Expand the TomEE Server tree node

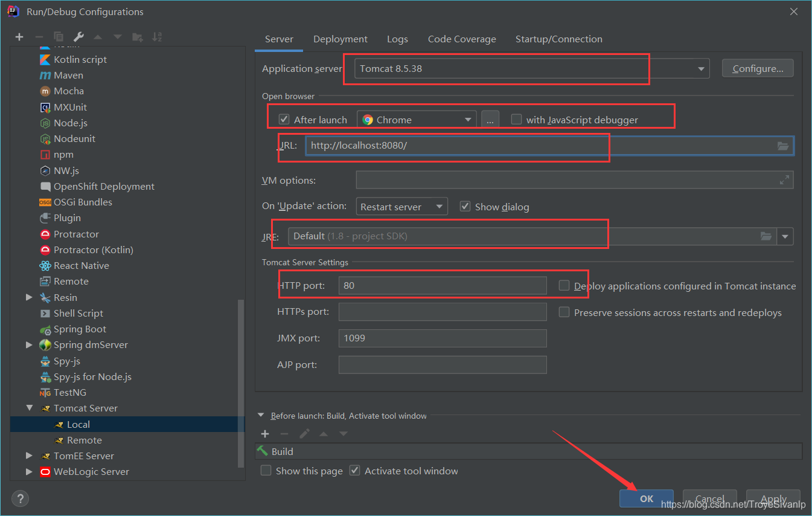(x=29, y=456)
